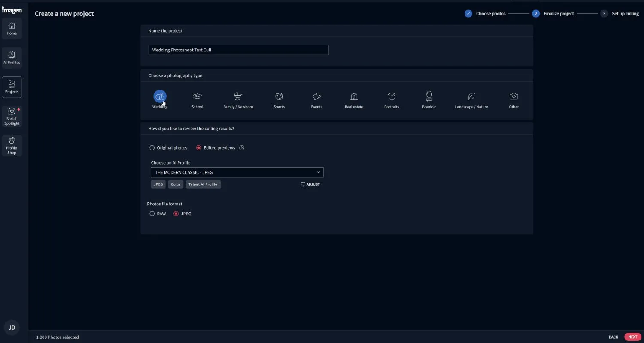Choose the Other camera icon
Image resolution: width=644 pixels, height=343 pixels.
tap(513, 96)
